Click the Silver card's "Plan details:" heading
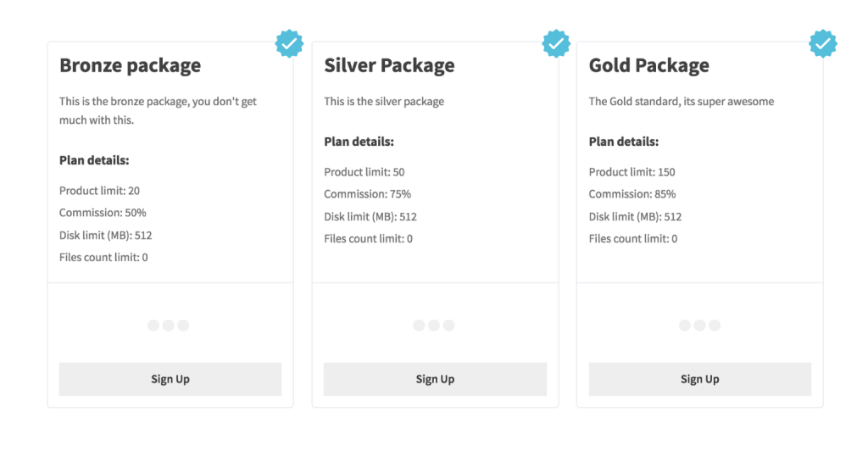The height and width of the screenshot is (457, 868). pyautogui.click(x=359, y=142)
